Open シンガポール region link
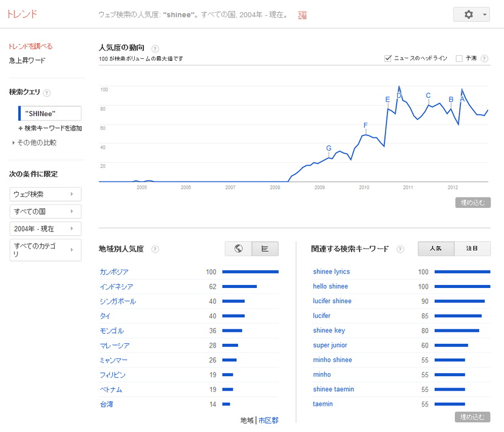 118,301
